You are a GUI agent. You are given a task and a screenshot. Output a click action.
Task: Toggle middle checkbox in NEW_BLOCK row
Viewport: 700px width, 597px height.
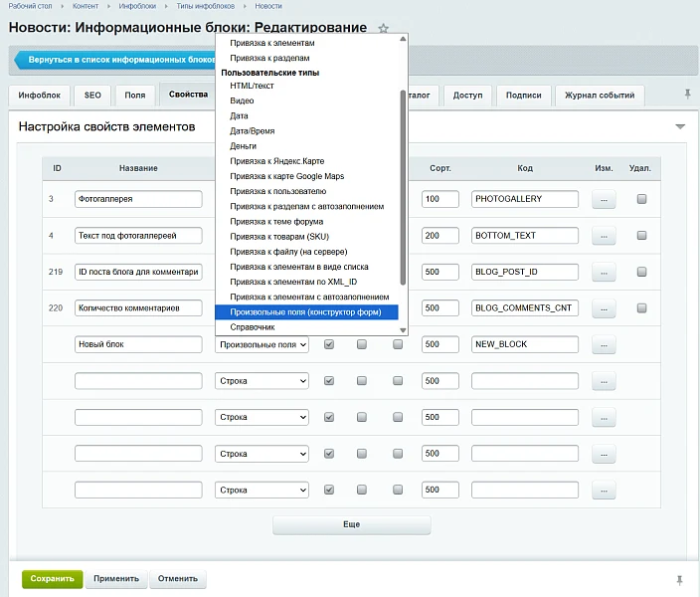pos(362,344)
